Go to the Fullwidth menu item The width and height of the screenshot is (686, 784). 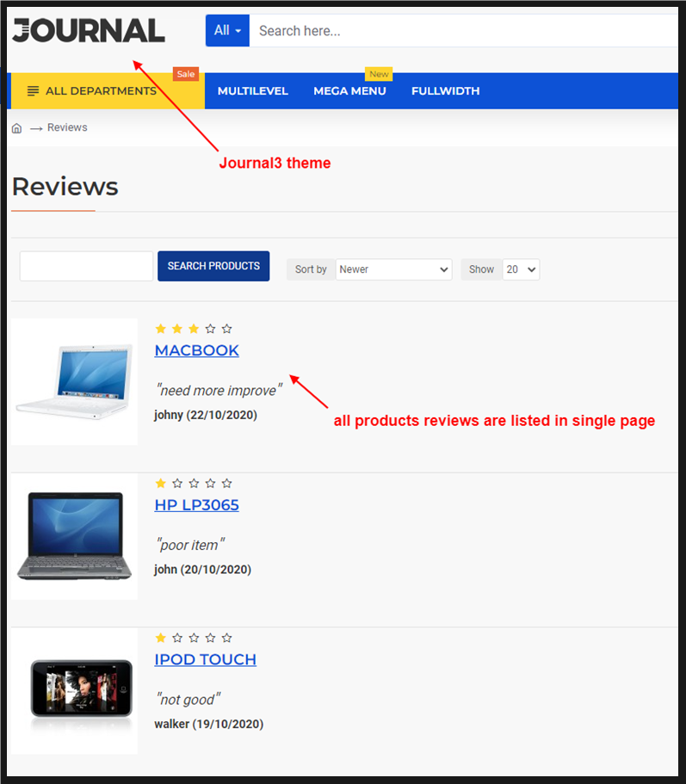pyautogui.click(x=445, y=91)
